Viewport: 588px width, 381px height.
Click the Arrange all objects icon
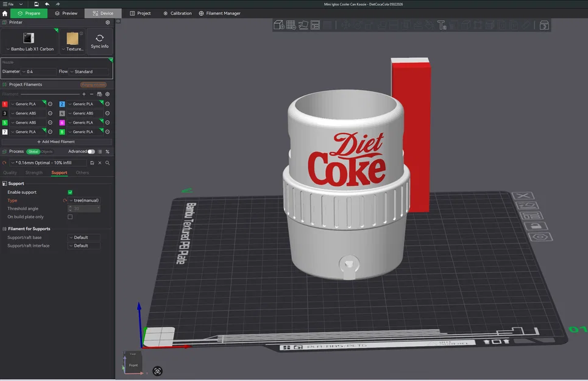[316, 25]
